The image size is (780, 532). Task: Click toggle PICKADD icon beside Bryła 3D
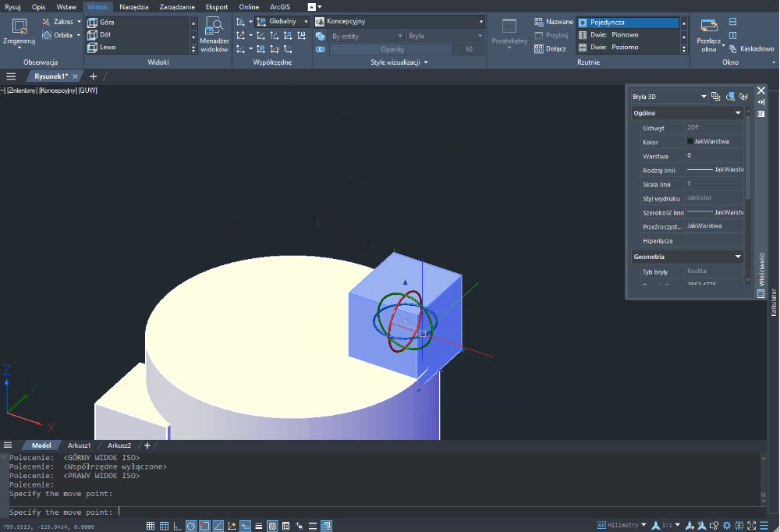[x=715, y=97]
